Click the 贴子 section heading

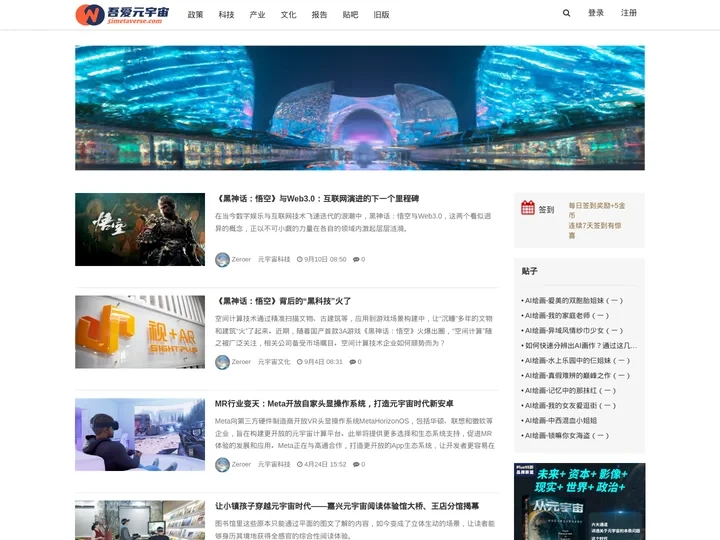coord(529,271)
